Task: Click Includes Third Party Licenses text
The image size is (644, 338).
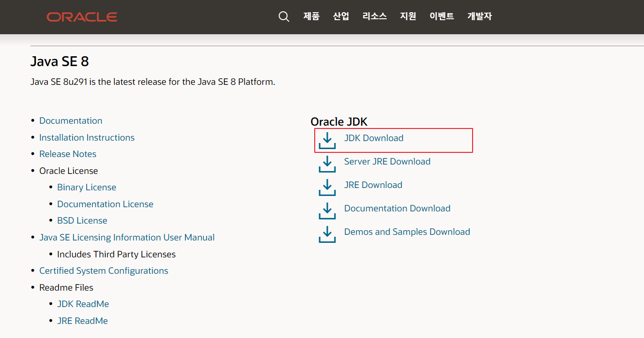Action: pyautogui.click(x=116, y=255)
